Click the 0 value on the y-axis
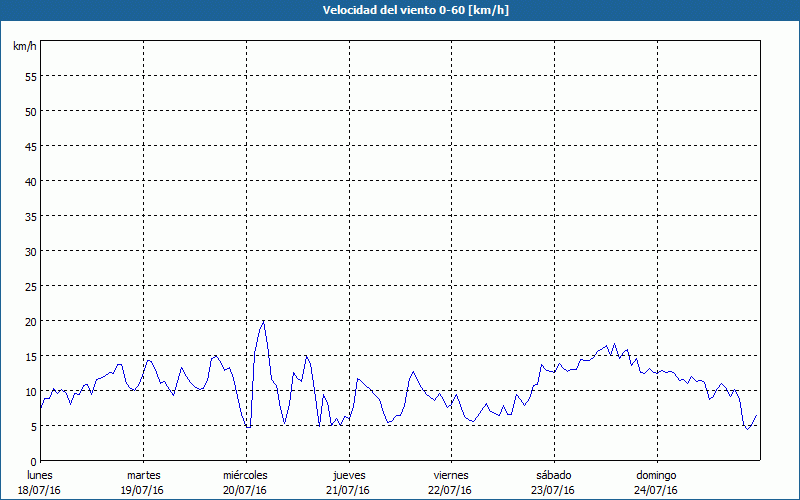The image size is (800, 500). click(33, 461)
